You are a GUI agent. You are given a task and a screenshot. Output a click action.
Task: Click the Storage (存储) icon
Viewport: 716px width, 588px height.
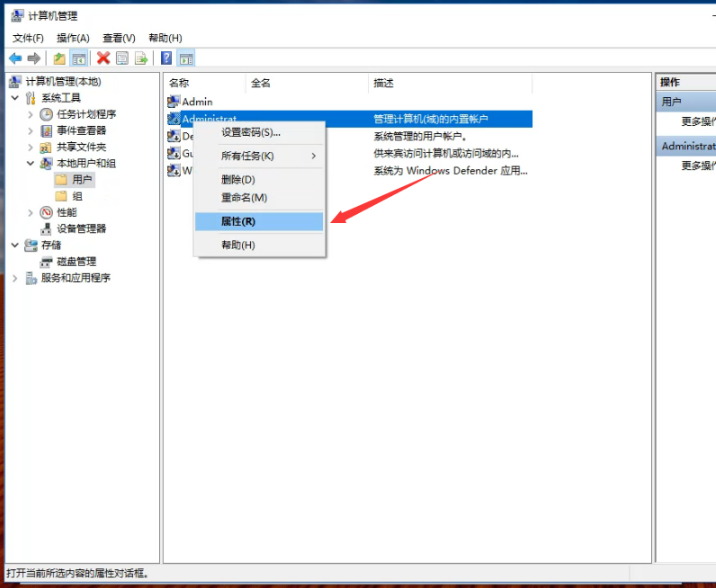click(31, 245)
